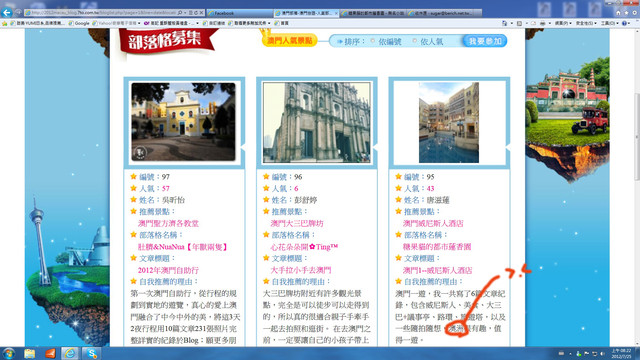Click the orange media player taskbar icon
This screenshot has width=640, height=360.
(50, 353)
